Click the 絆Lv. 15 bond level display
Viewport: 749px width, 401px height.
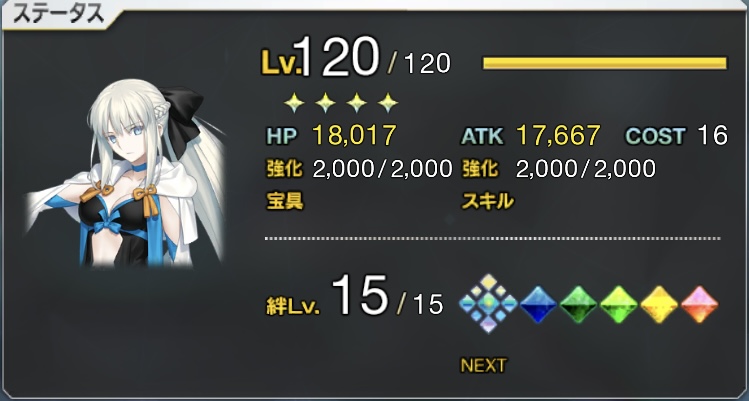click(x=354, y=297)
